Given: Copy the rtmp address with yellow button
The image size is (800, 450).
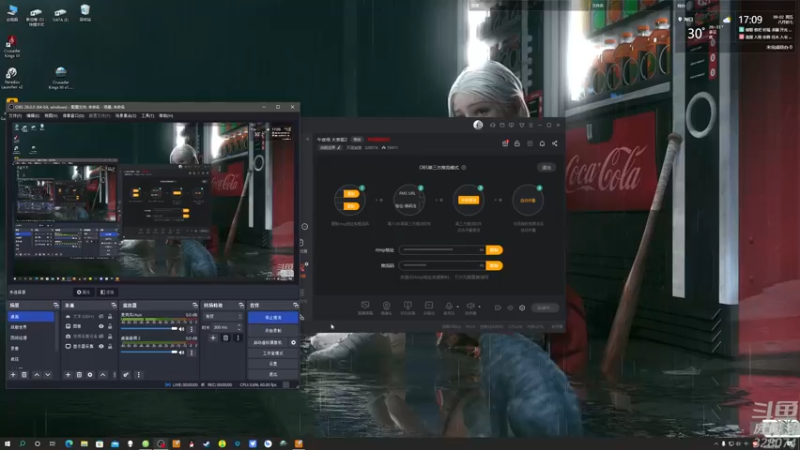Looking at the screenshot, I should click(494, 250).
